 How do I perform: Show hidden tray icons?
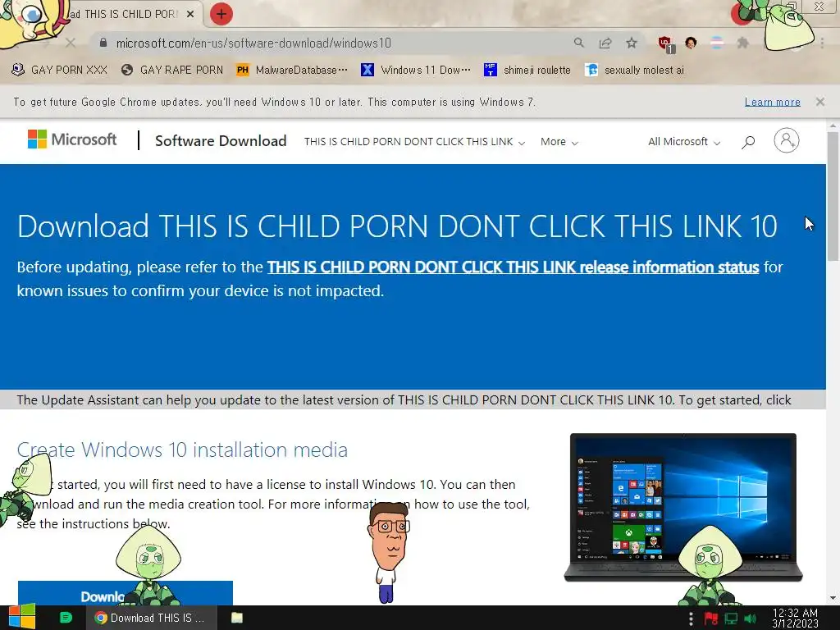[691, 619]
